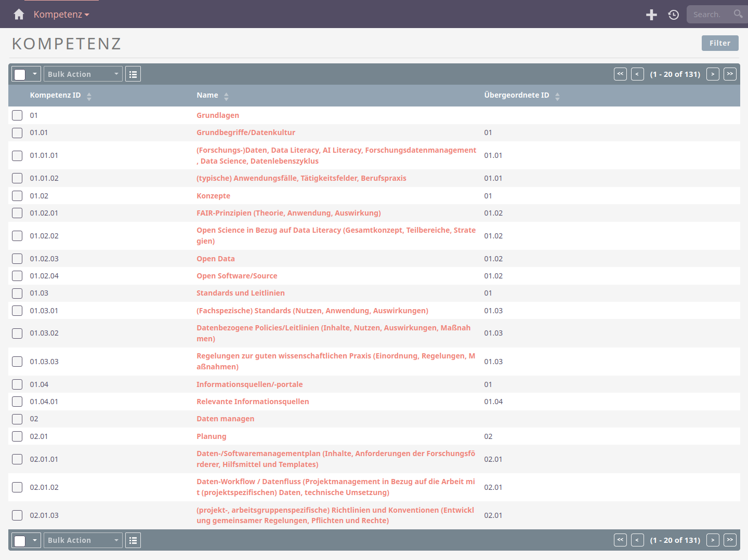The width and height of the screenshot is (748, 560).
Task: Check the row 02.01 Planung checkbox
Action: pos(17,436)
